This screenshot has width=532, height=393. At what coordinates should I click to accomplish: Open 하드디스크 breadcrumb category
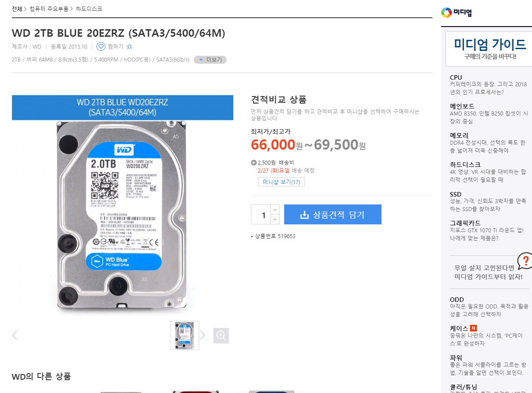pos(89,9)
